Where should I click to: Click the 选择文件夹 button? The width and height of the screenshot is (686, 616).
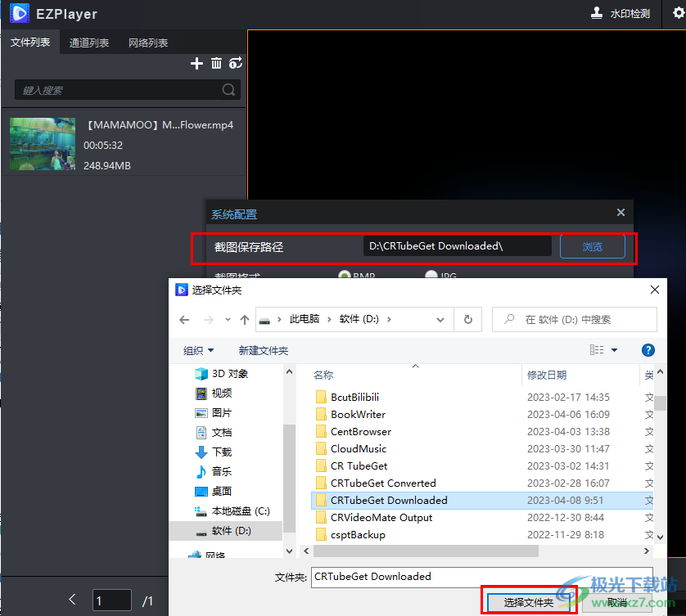click(x=529, y=602)
